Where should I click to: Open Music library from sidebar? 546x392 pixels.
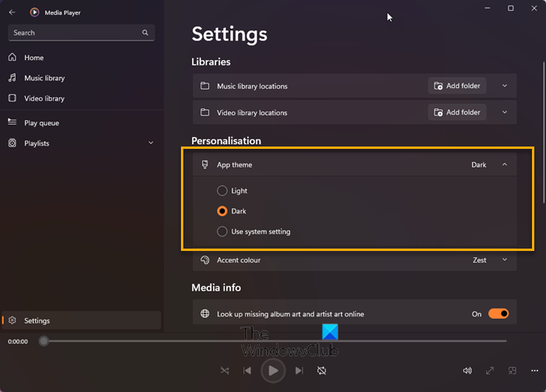pyautogui.click(x=44, y=78)
